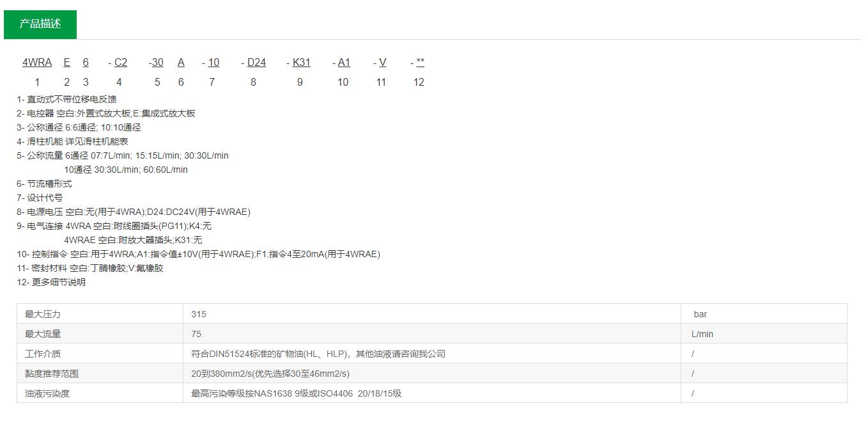This screenshot has width=868, height=435.
Task: Click the K31 connection code segment
Action: [x=302, y=63]
